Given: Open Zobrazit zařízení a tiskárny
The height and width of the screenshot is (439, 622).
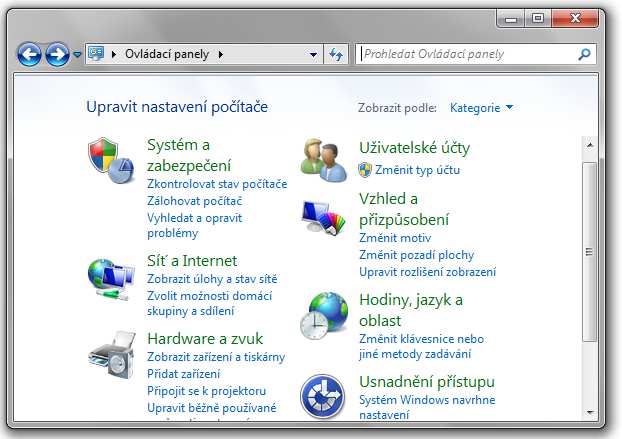Looking at the screenshot, I should coord(216,357).
